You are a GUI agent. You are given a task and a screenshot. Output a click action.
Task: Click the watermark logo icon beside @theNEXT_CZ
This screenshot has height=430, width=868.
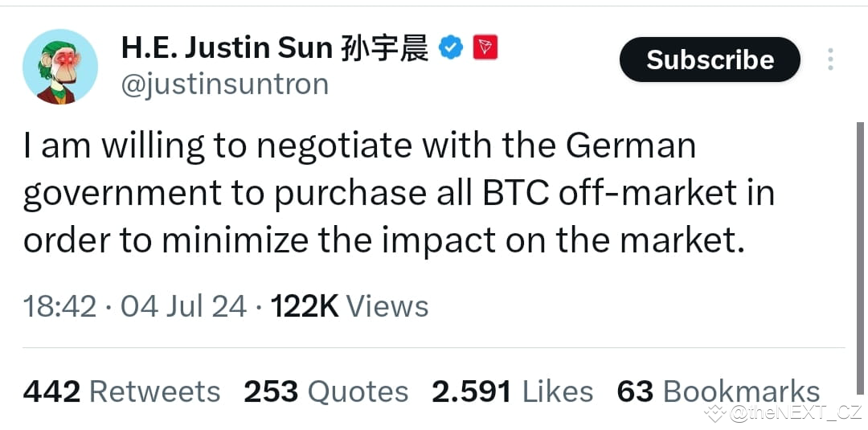[715, 413]
